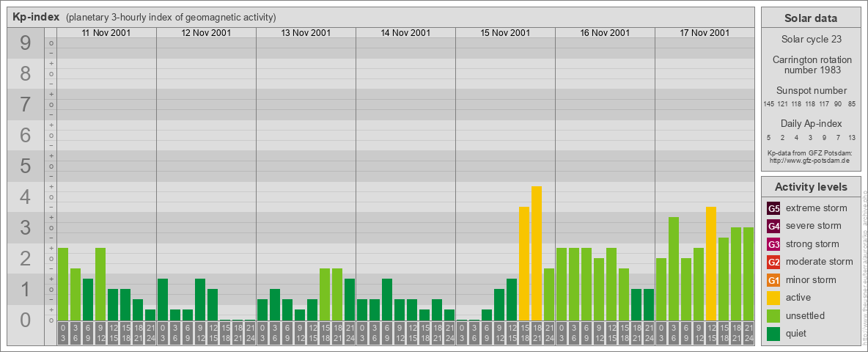
Task: Click the 'severe storm' legend label
Action: coord(814,226)
